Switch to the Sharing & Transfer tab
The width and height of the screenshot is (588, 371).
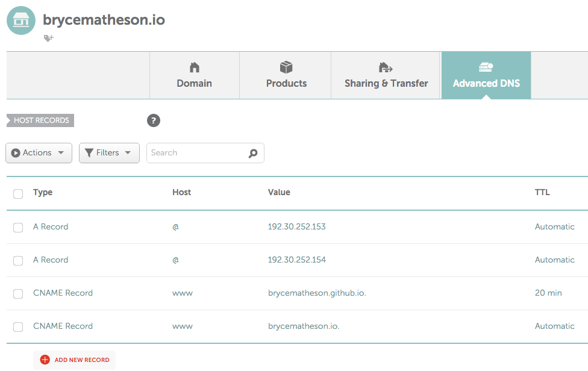pyautogui.click(x=385, y=83)
